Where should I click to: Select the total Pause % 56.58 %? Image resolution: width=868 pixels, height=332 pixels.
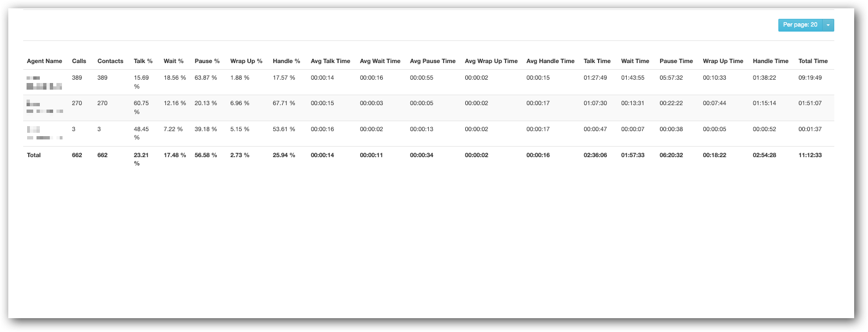206,155
